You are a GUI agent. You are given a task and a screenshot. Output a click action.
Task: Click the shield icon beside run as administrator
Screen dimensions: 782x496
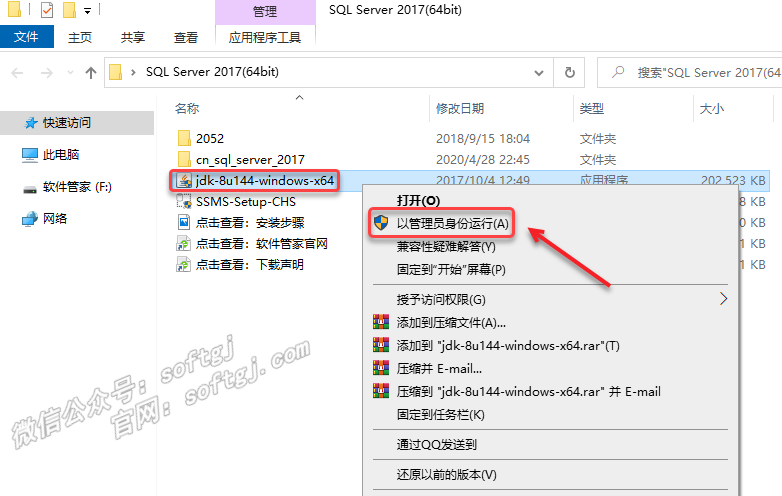pos(381,223)
